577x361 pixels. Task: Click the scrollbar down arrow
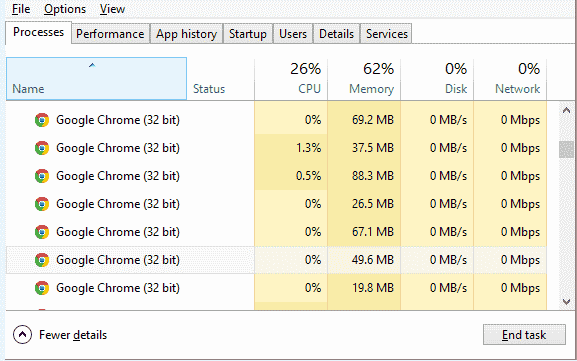coord(566,302)
